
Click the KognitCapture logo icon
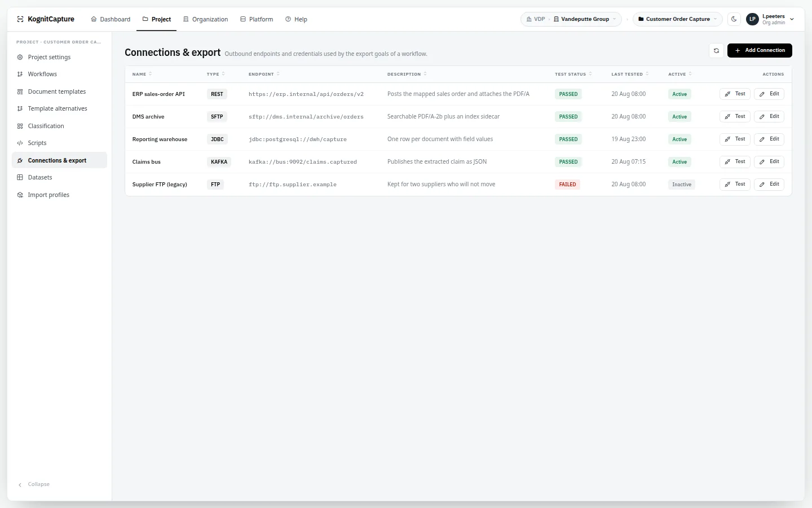pyautogui.click(x=20, y=19)
